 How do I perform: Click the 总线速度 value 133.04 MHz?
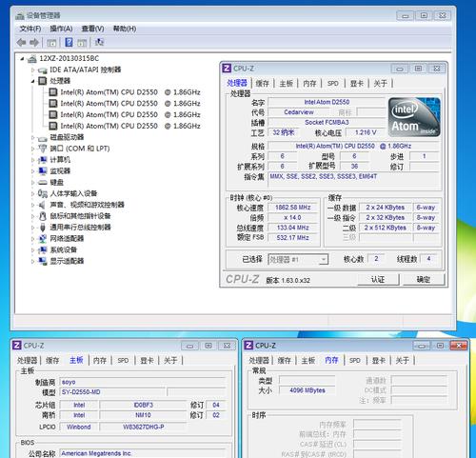tap(292, 228)
